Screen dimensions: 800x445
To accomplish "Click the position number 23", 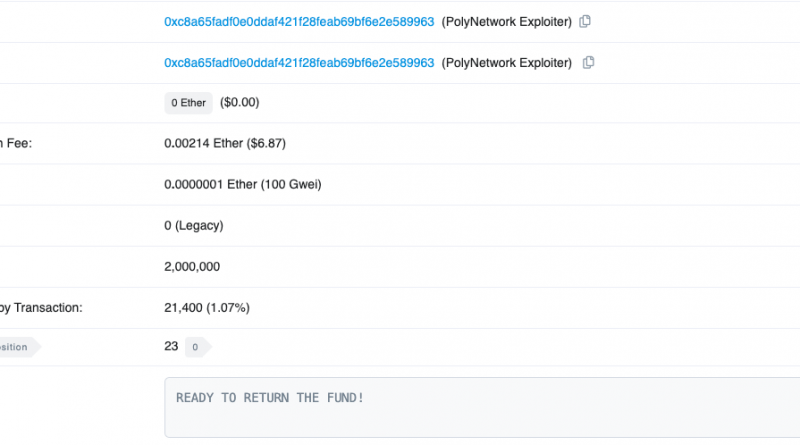I will (171, 346).
